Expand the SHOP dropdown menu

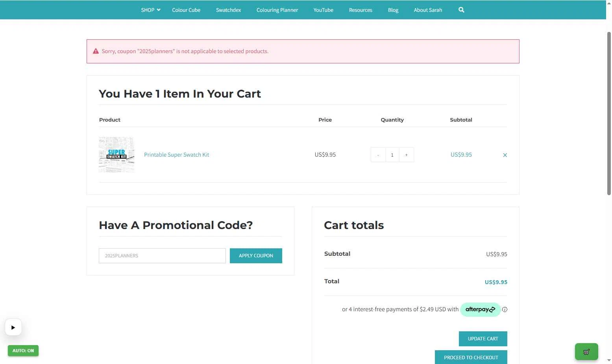[x=151, y=10]
